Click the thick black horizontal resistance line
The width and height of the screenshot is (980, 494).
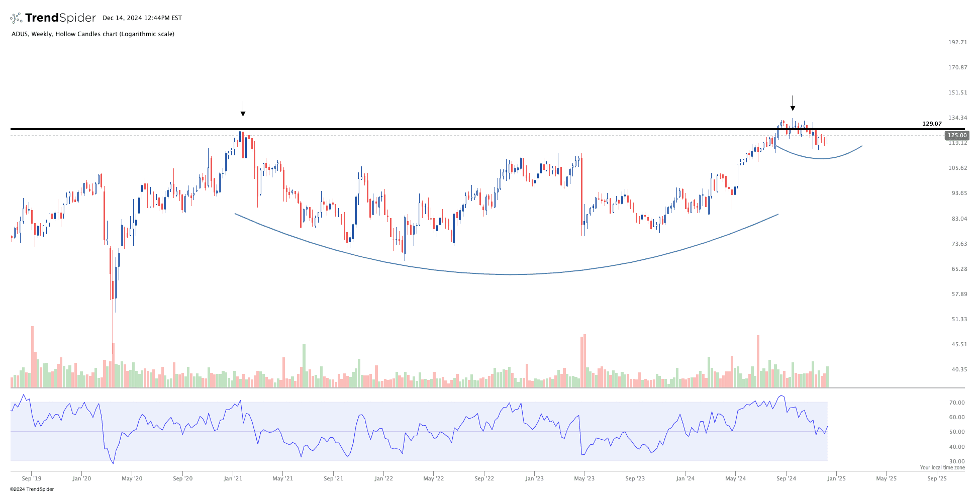point(452,129)
